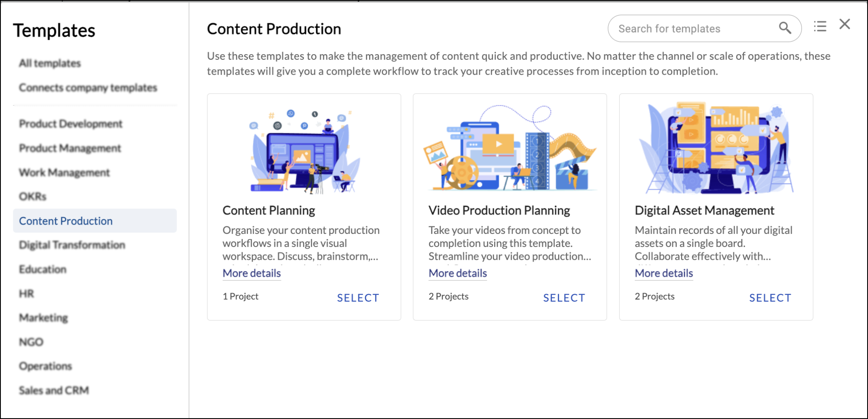Open NGO templates list
The width and height of the screenshot is (868, 419).
tap(31, 342)
